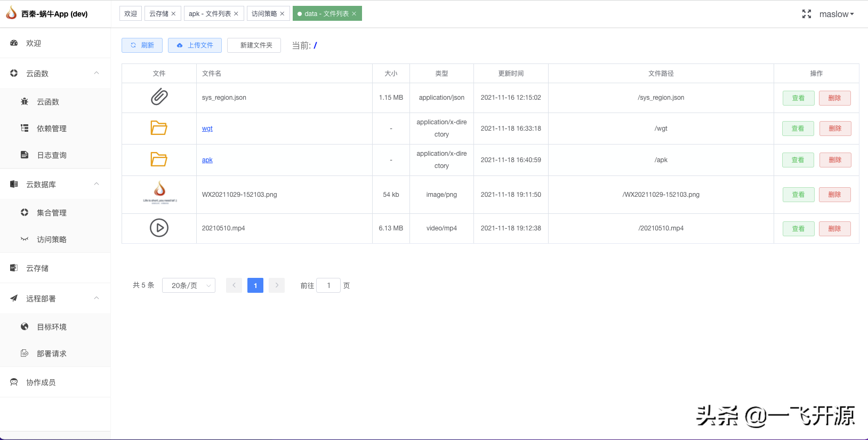Open 集合管理 in sidebar
Viewport: 868px width, 440px height.
coord(55,212)
